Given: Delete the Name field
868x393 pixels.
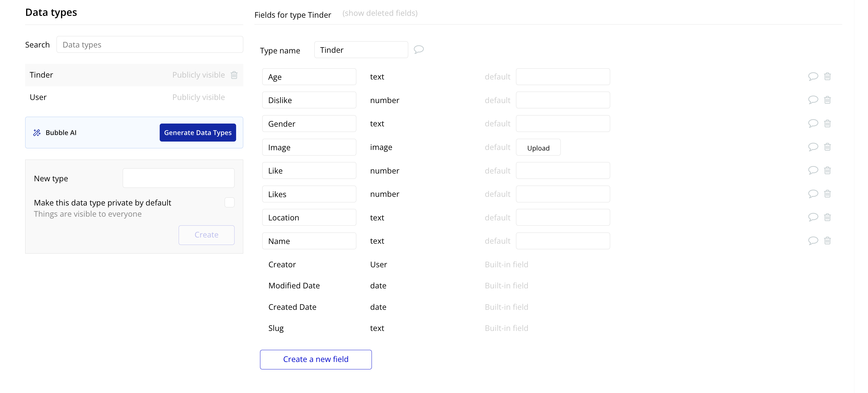Looking at the screenshot, I should pyautogui.click(x=827, y=241).
